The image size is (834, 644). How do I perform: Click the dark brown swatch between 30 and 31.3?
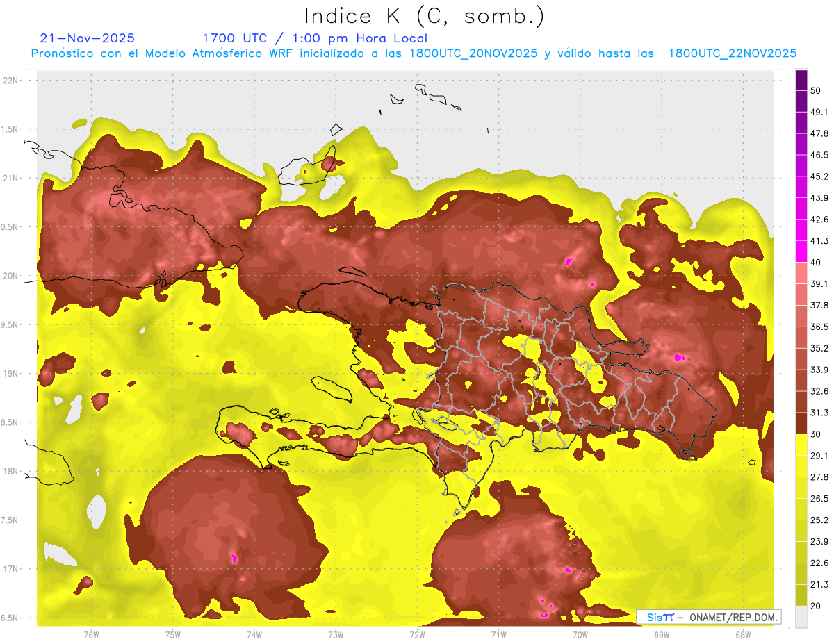tap(801, 423)
